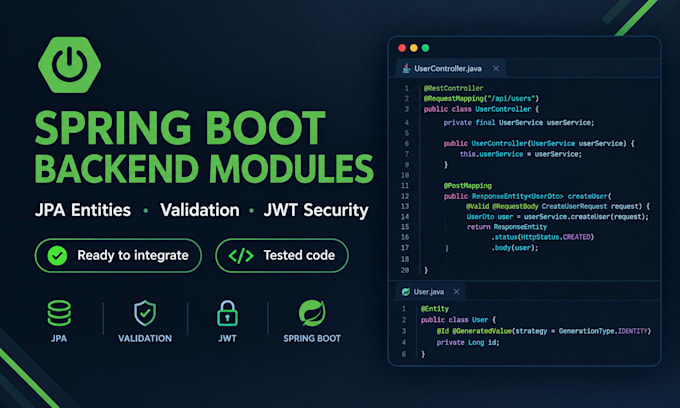Click the return ResponseEntity line
Image resolution: width=680 pixels, height=408 pixels.
(507, 227)
